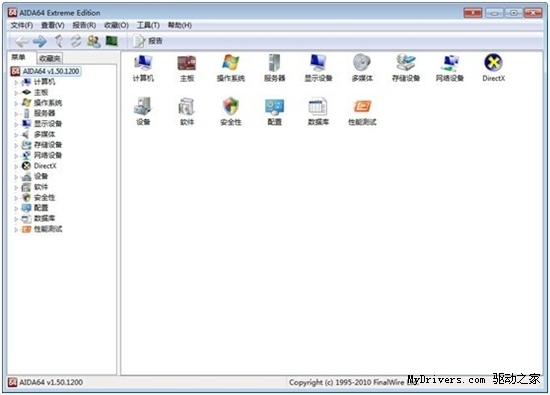Click the Up level toolbar icon
Image resolution: width=550 pixels, height=395 pixels.
59,41
